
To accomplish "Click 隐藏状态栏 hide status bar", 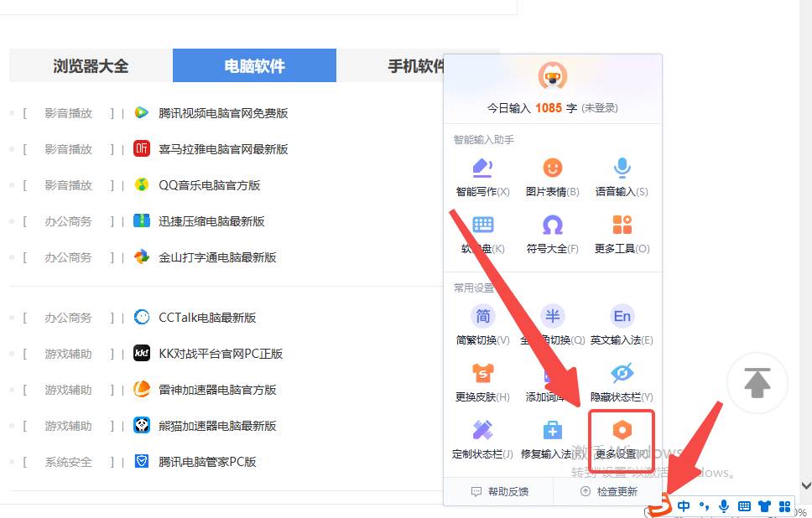I will point(622,383).
